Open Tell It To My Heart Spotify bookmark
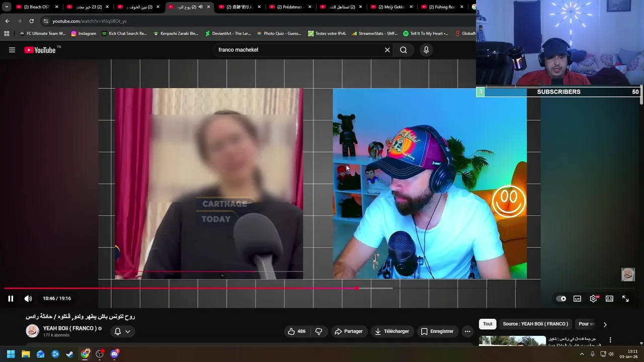The width and height of the screenshot is (644, 362). tap(426, 34)
